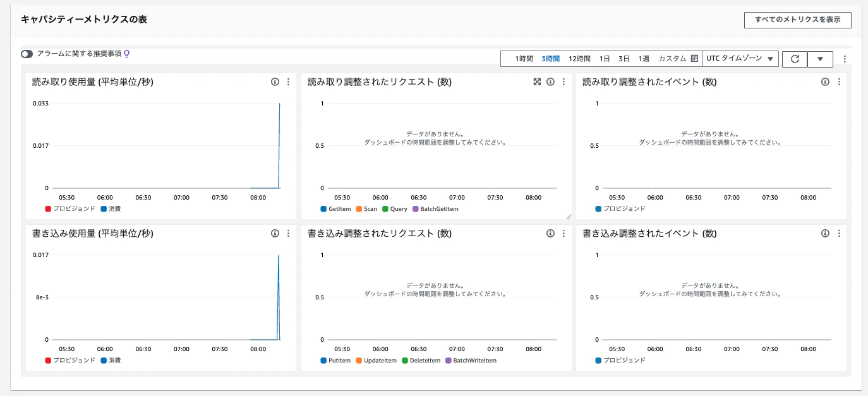Toggle red プロビジョンド legend in 書き込み使用量 chart
Image resolution: width=868 pixels, height=396 pixels.
70,360
